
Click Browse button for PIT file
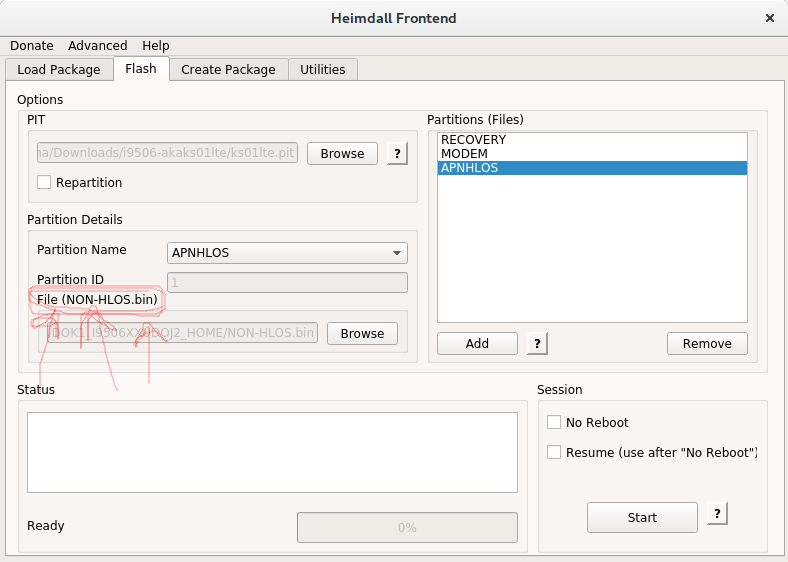pyautogui.click(x=342, y=153)
